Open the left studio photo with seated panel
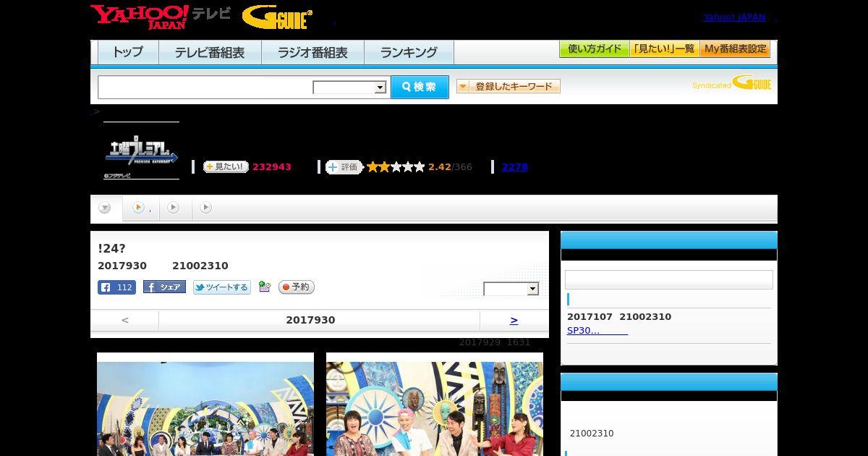 pos(205,404)
